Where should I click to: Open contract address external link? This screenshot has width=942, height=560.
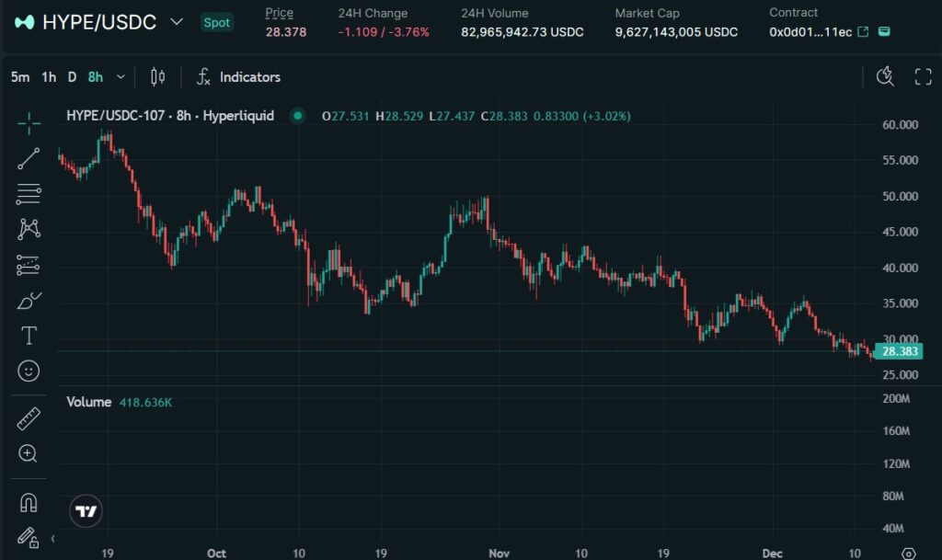point(863,32)
